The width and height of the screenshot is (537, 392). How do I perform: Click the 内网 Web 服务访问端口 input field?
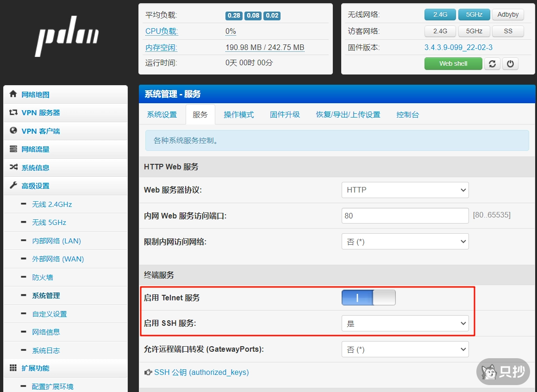(405, 216)
